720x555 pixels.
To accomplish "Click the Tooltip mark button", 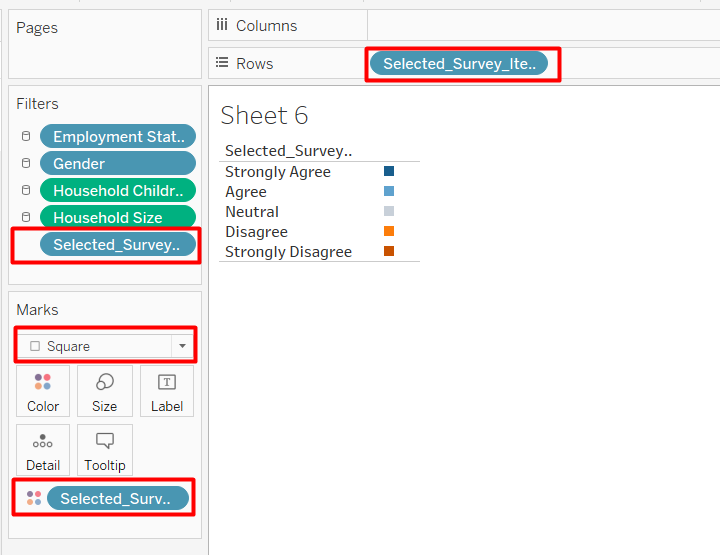I will coord(105,450).
